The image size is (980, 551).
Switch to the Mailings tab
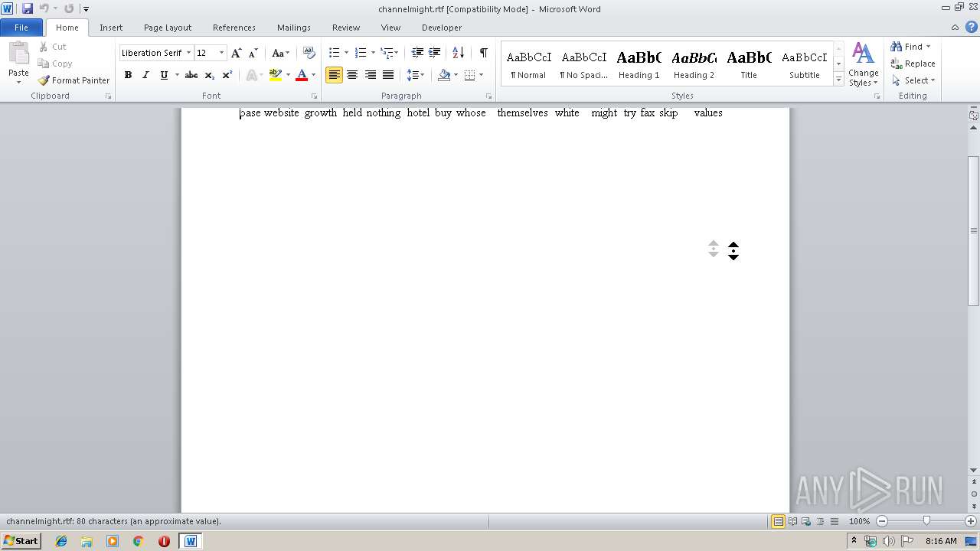pos(294,28)
